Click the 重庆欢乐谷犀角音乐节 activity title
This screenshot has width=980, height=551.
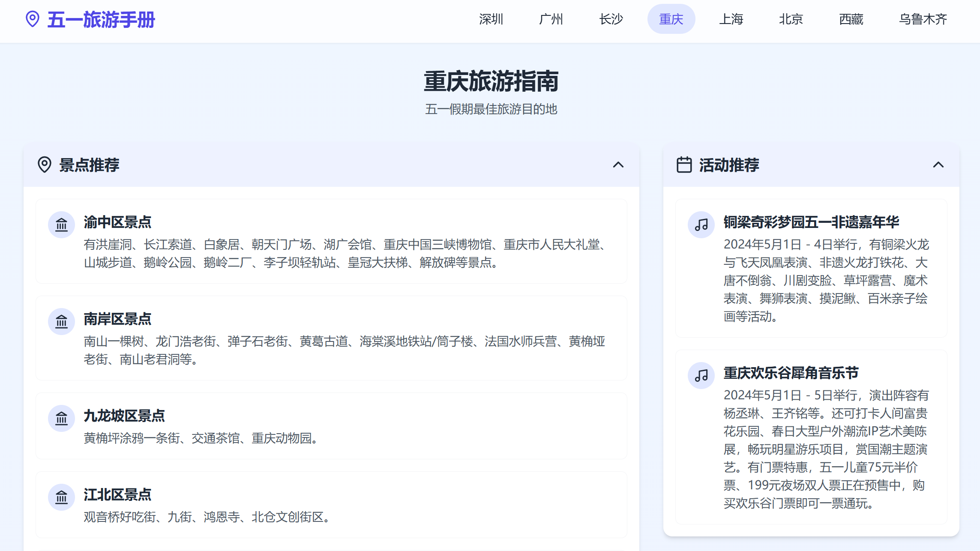tap(791, 373)
